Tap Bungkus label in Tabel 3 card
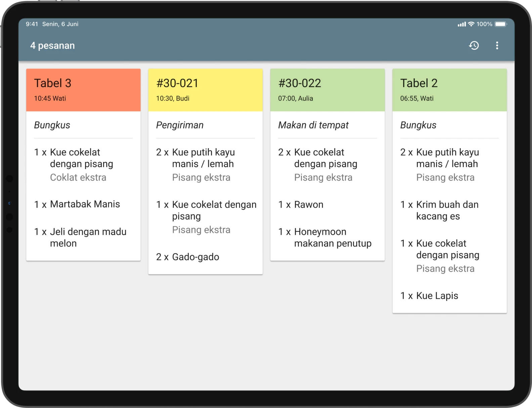 pos(52,125)
